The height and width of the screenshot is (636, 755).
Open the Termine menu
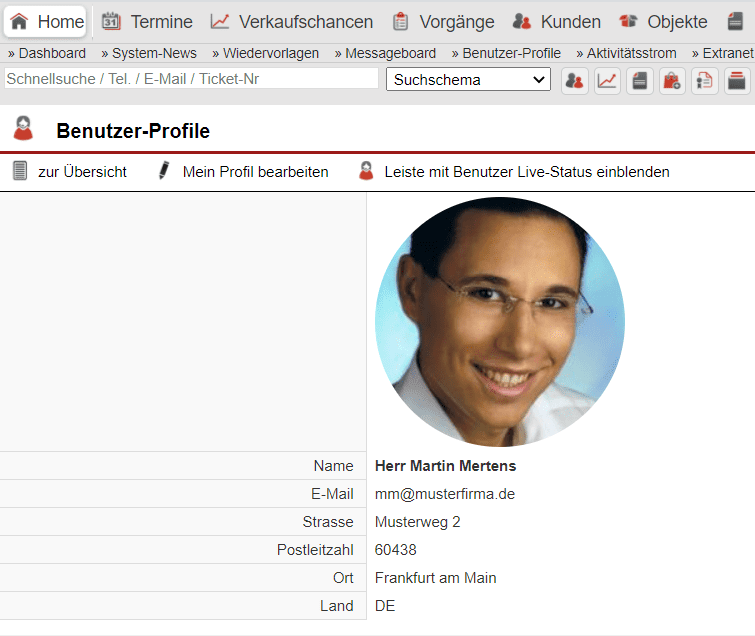point(147,22)
